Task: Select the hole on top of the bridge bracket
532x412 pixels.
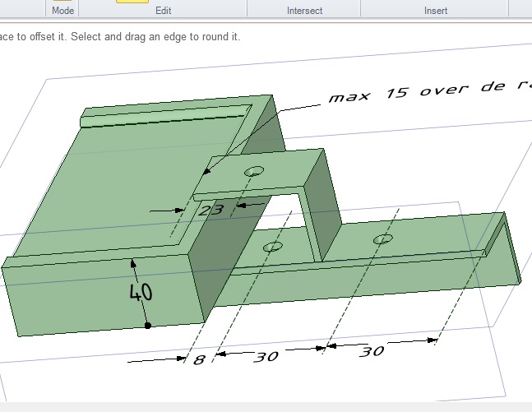Action: click(x=254, y=170)
